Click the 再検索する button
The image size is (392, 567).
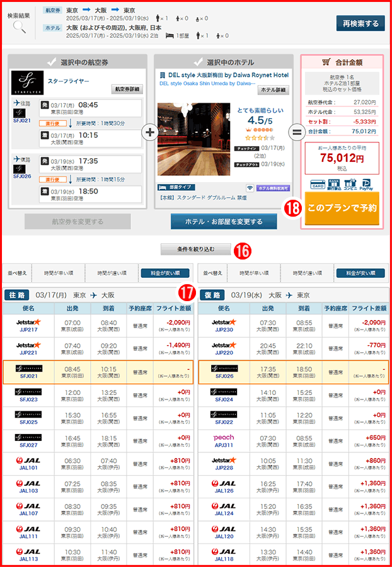coord(360,24)
